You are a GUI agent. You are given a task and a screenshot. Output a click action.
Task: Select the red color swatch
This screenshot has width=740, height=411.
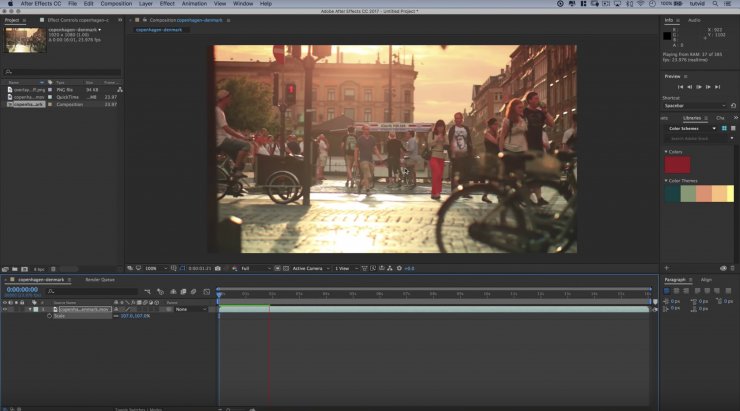click(x=677, y=165)
